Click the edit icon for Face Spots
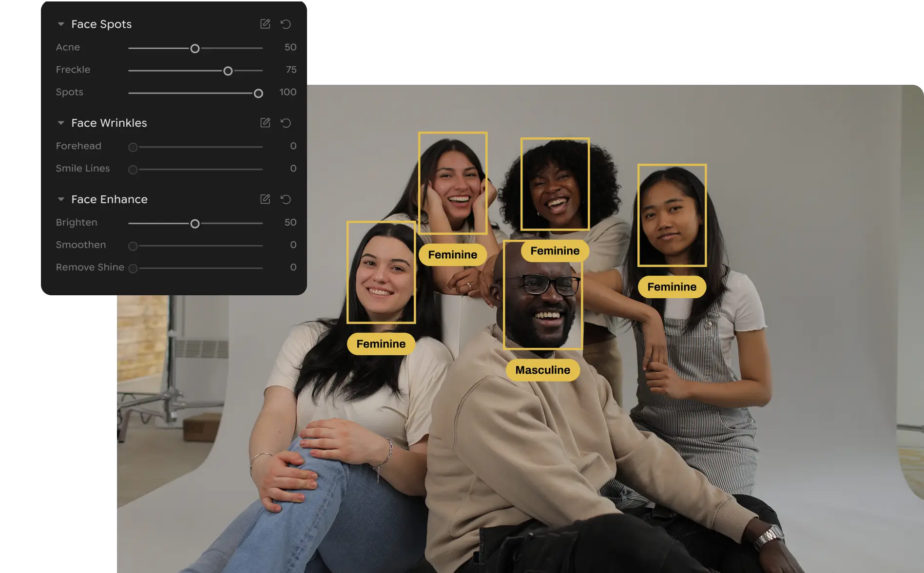The image size is (924, 573). 265,24
